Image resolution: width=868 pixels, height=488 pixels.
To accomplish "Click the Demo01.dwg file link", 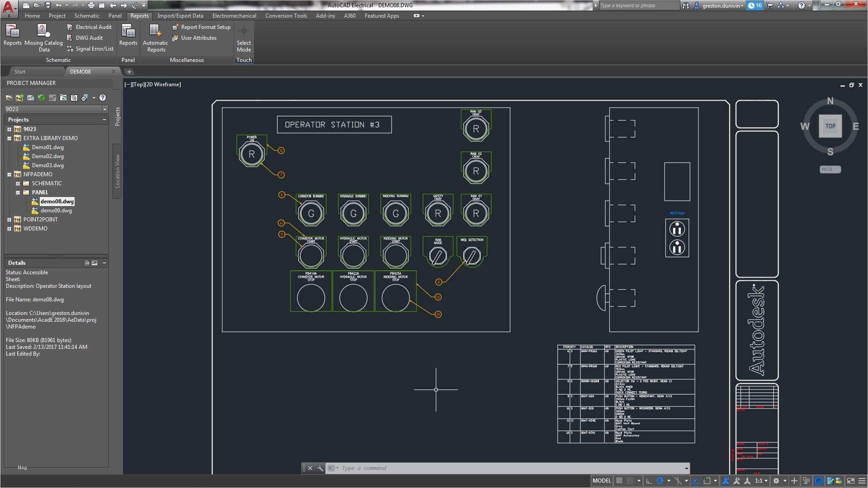I will (x=47, y=147).
